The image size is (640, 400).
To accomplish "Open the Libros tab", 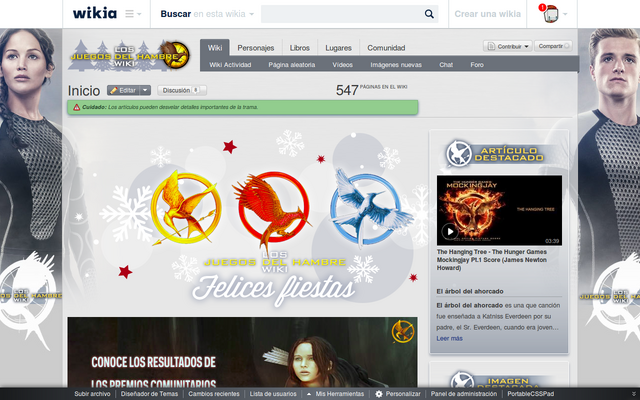I will [x=300, y=48].
